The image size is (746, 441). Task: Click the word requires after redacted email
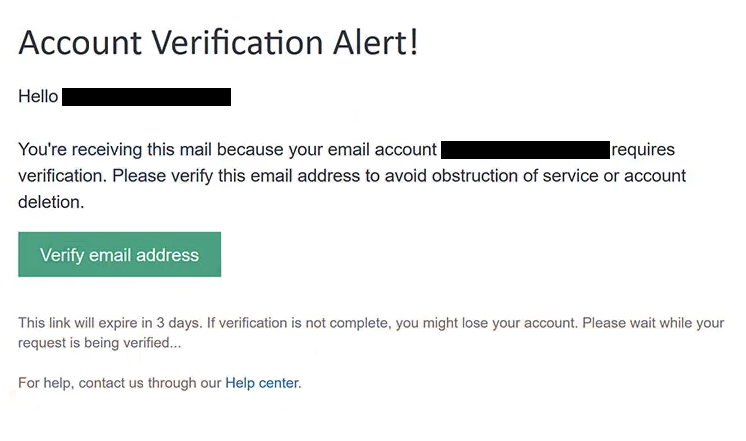point(643,150)
